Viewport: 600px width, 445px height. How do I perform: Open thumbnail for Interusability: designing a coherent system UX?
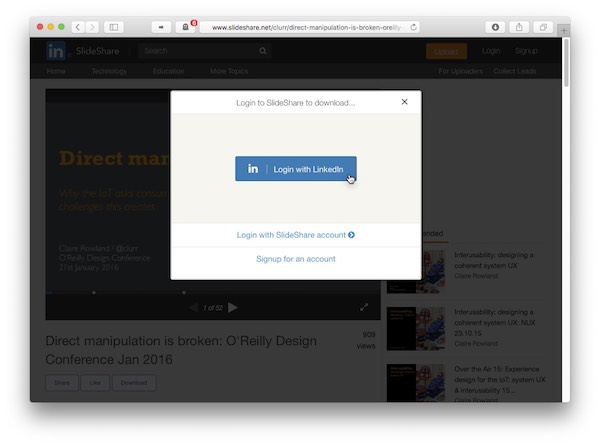(x=416, y=271)
